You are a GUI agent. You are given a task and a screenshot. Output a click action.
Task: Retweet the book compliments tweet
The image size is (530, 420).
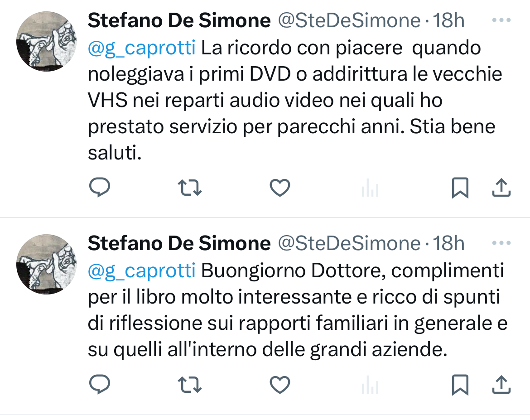[x=190, y=385]
